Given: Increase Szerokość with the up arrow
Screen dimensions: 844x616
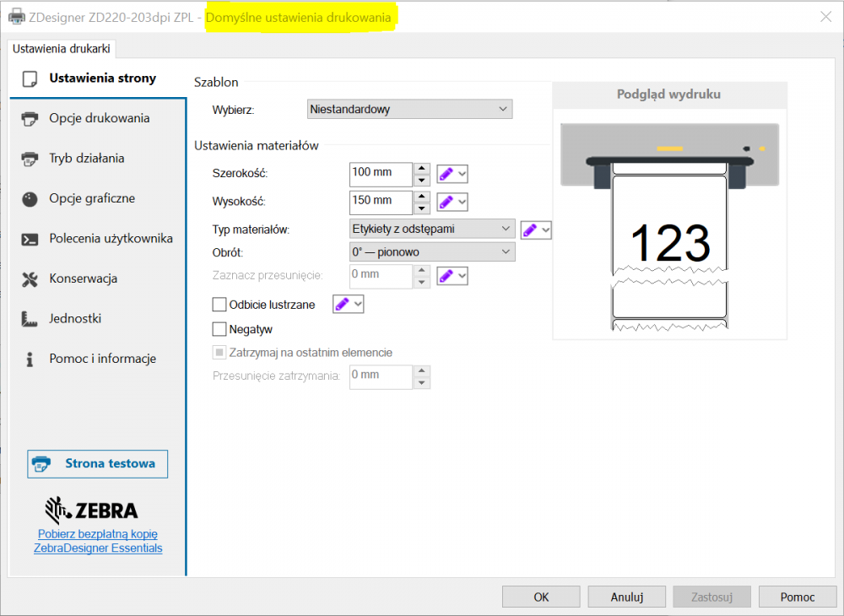Looking at the screenshot, I should coord(422,169).
